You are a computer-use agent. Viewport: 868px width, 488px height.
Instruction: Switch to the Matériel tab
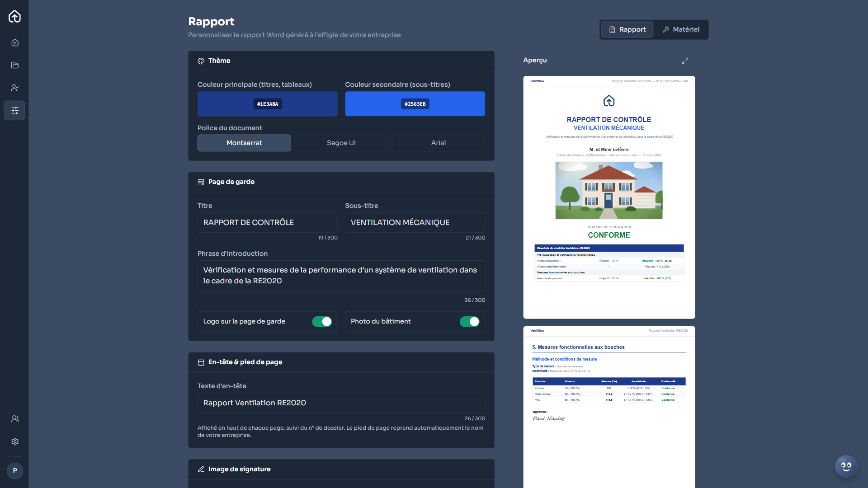[x=681, y=29]
